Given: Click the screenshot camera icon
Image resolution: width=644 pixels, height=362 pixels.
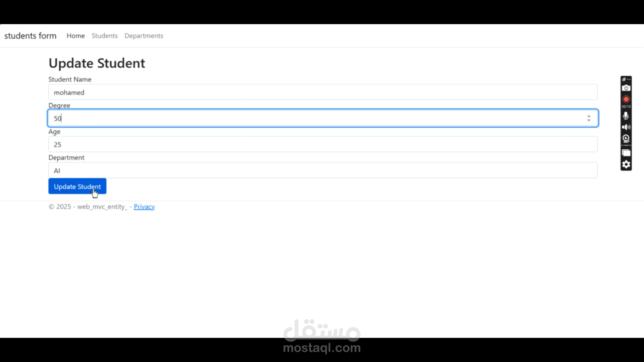Looking at the screenshot, I should 626,88.
